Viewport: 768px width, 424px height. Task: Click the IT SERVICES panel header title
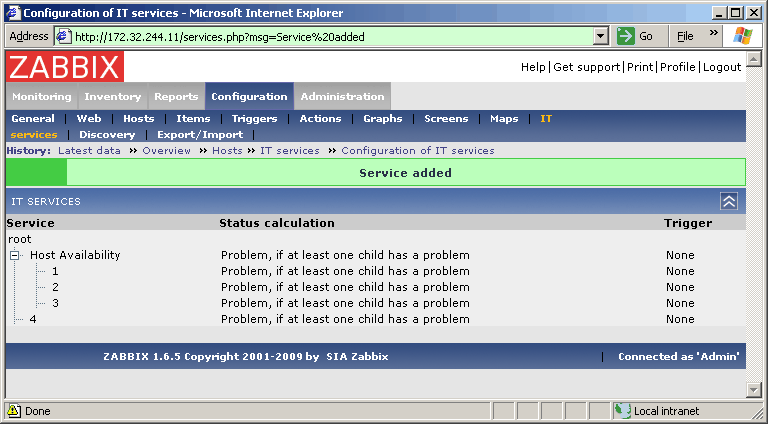[46, 201]
